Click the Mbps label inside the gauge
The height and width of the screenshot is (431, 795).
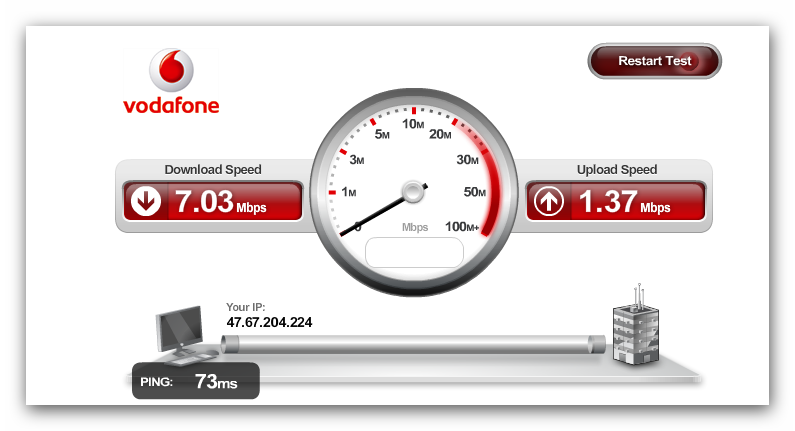tap(415, 228)
